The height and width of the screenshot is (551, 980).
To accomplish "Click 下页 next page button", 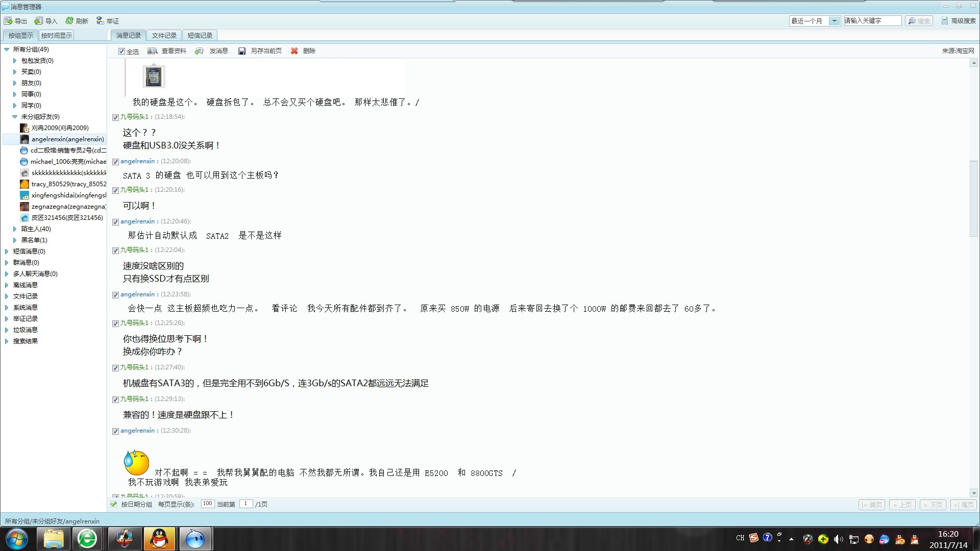I will [933, 505].
